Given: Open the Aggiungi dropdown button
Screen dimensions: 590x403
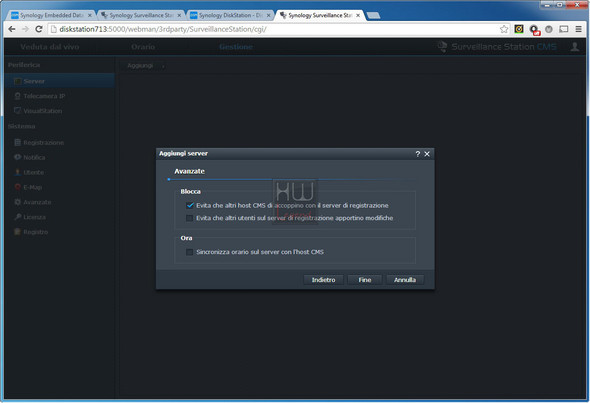Looking at the screenshot, I should [x=146, y=66].
